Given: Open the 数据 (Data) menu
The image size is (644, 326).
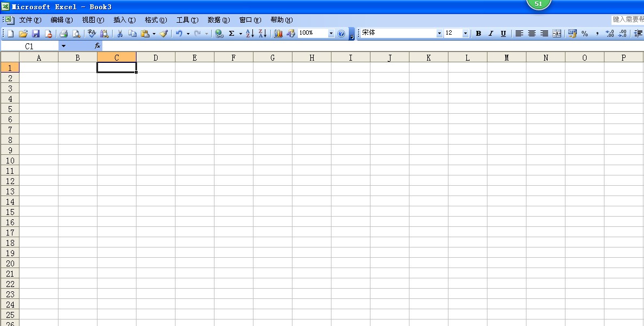Looking at the screenshot, I should (218, 19).
